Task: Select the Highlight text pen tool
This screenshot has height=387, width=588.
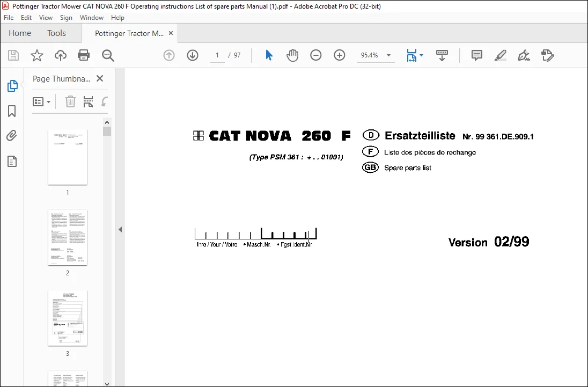Action: [500, 55]
